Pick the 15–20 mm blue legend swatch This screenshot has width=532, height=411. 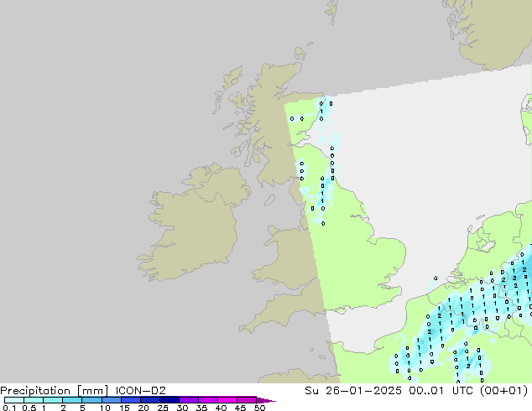pos(131,400)
